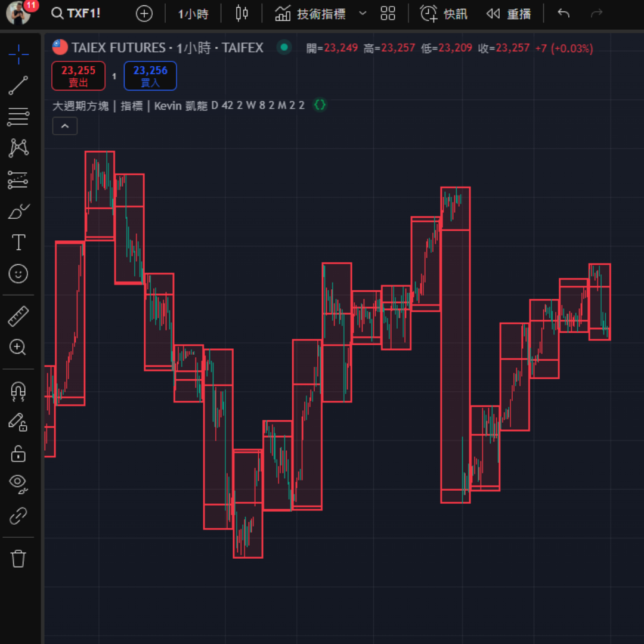The width and height of the screenshot is (644, 644).
Task: Open the indicators dropdown arrow
Action: [x=363, y=14]
